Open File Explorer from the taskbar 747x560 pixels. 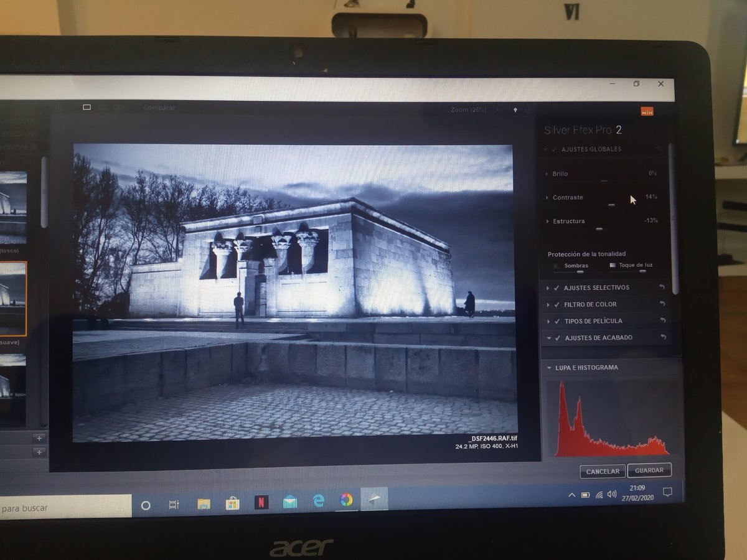[x=204, y=504]
